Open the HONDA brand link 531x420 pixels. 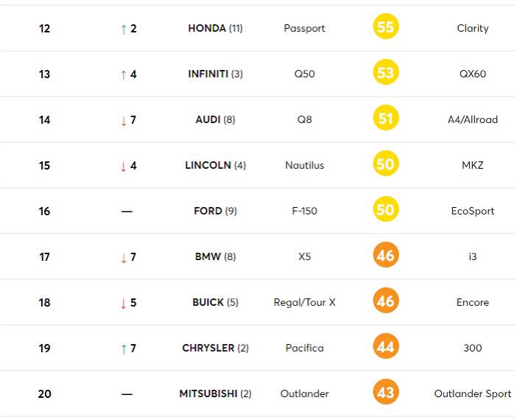(x=206, y=28)
